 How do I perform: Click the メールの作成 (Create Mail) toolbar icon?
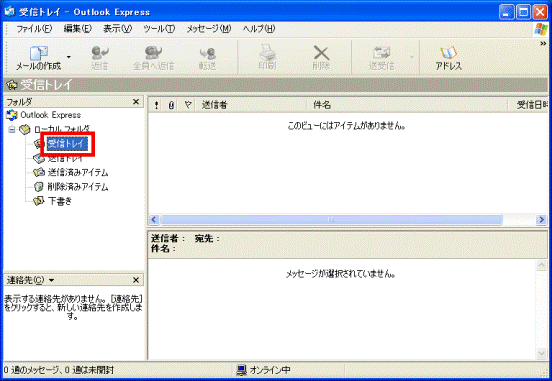point(38,53)
